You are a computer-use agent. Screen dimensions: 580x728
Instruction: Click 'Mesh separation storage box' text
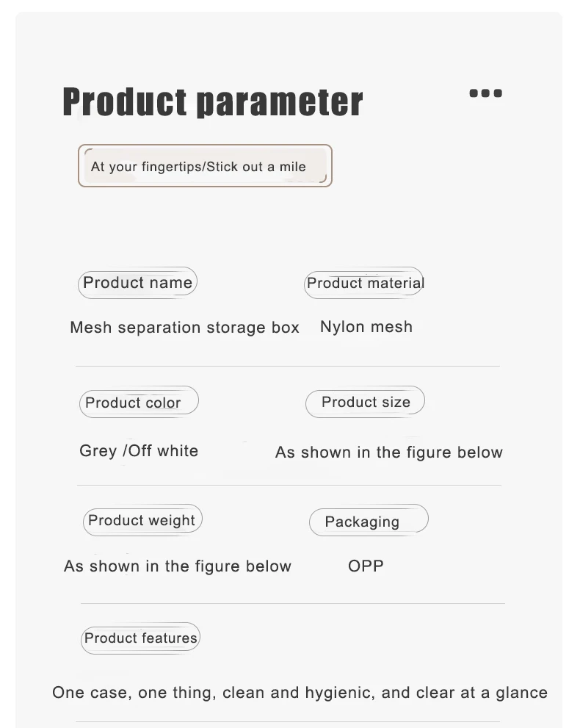184,328
